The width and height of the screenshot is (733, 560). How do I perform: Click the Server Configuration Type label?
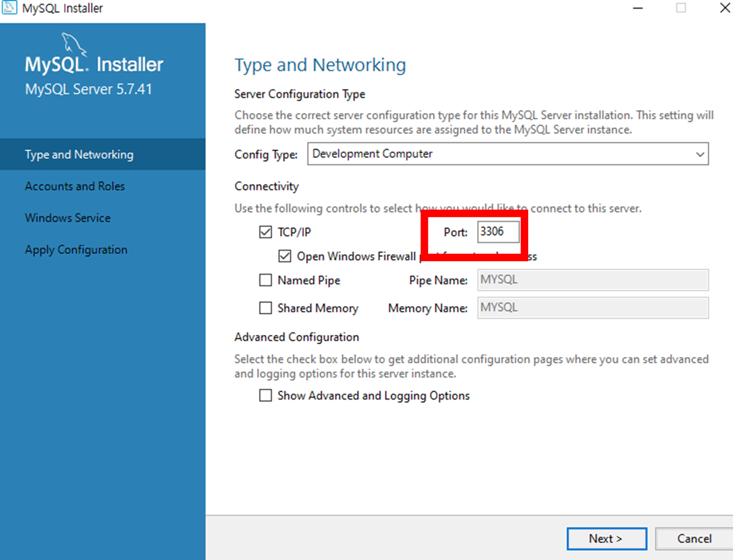[x=299, y=94]
